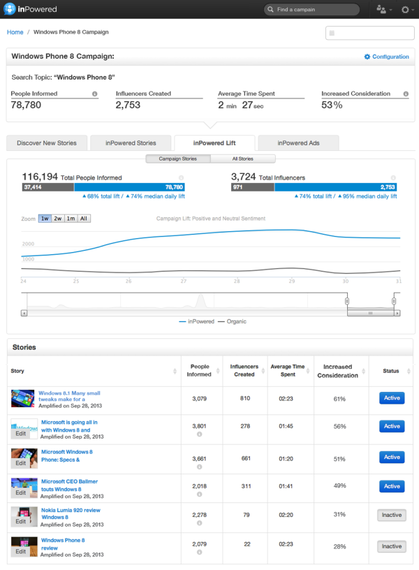Open story 'Windows 8.1 Many small tweaks'

click(x=69, y=396)
